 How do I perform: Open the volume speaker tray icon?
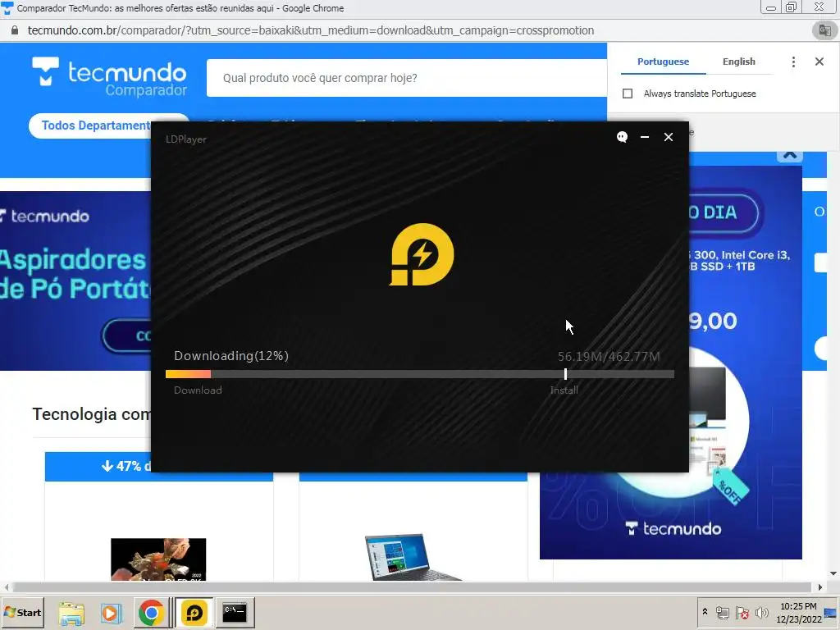tap(761, 612)
